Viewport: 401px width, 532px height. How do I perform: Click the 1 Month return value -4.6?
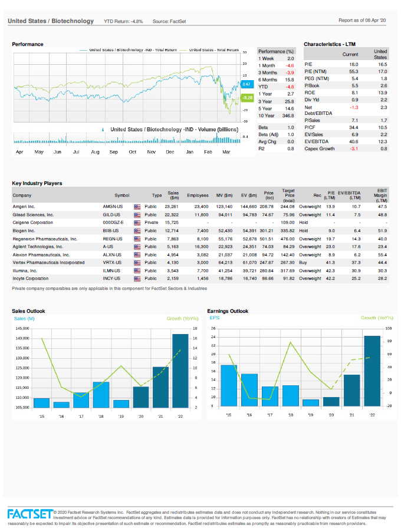[290, 65]
